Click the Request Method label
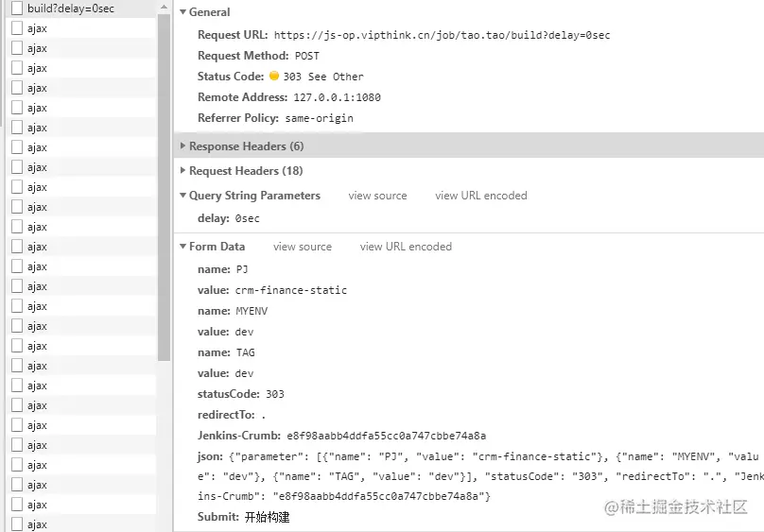This screenshot has height=532, width=764. (x=243, y=56)
